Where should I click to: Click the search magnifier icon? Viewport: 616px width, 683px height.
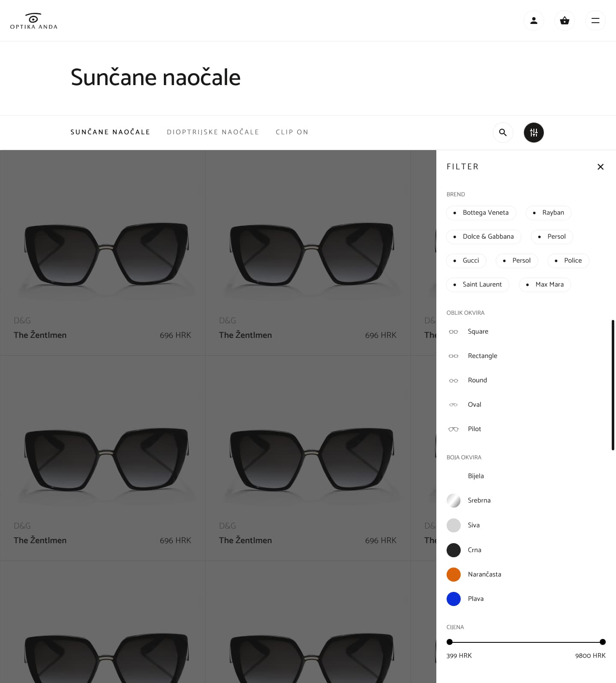click(x=503, y=133)
